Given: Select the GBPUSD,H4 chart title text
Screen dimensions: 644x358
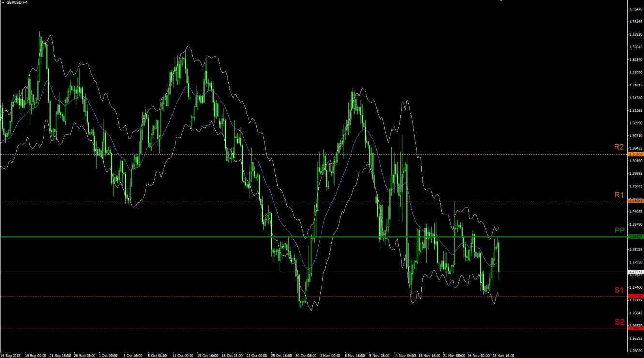Looking at the screenshot, I should click(17, 2).
